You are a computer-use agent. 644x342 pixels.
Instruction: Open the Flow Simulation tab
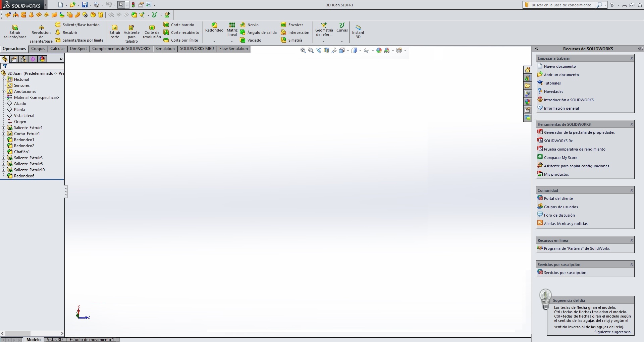pyautogui.click(x=233, y=49)
